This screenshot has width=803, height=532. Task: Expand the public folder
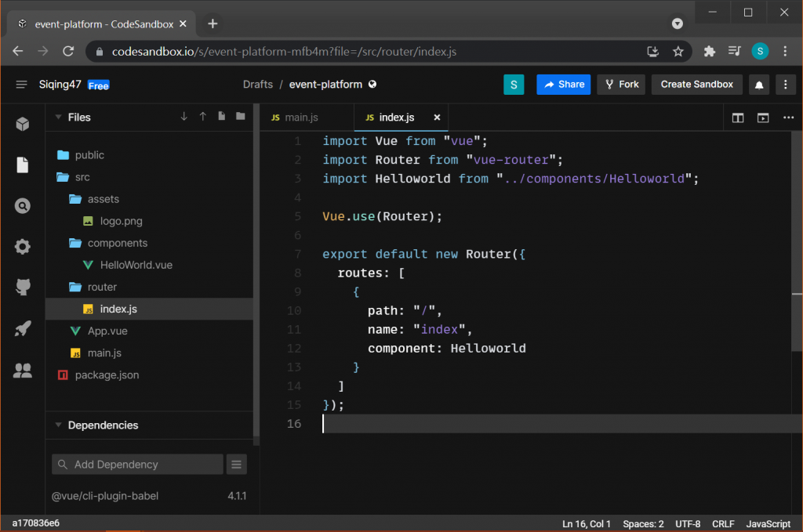pyautogui.click(x=89, y=155)
